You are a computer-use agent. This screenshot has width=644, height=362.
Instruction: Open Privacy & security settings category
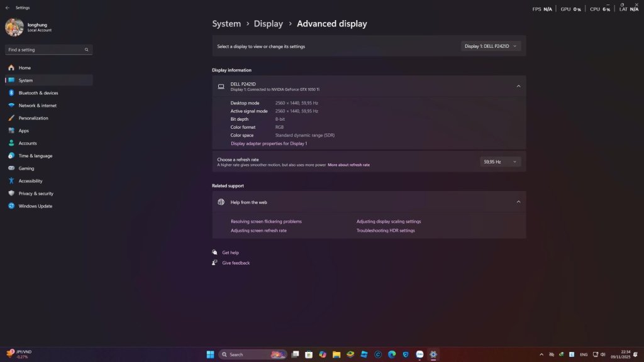36,194
